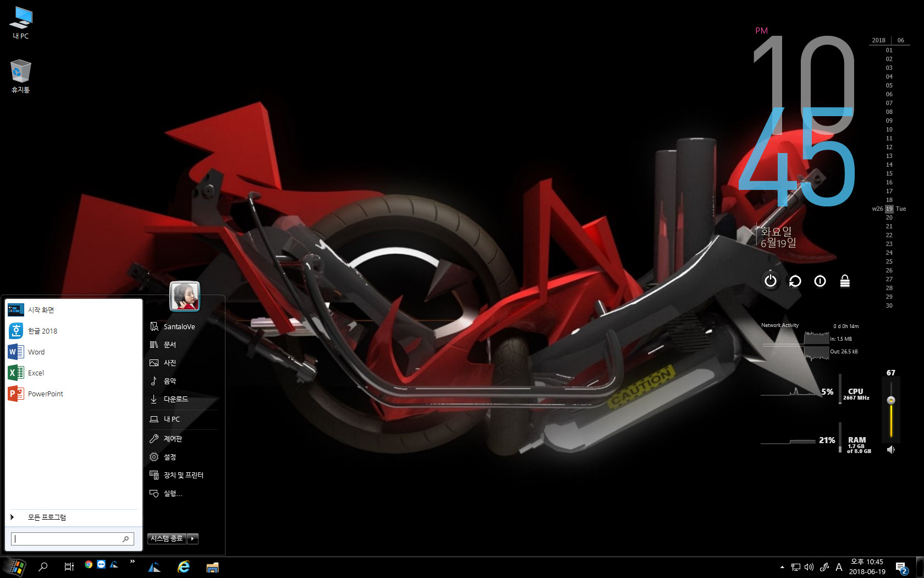Open taskbar search magnifier
Viewport: 924px width, 578px height.
pyautogui.click(x=43, y=567)
